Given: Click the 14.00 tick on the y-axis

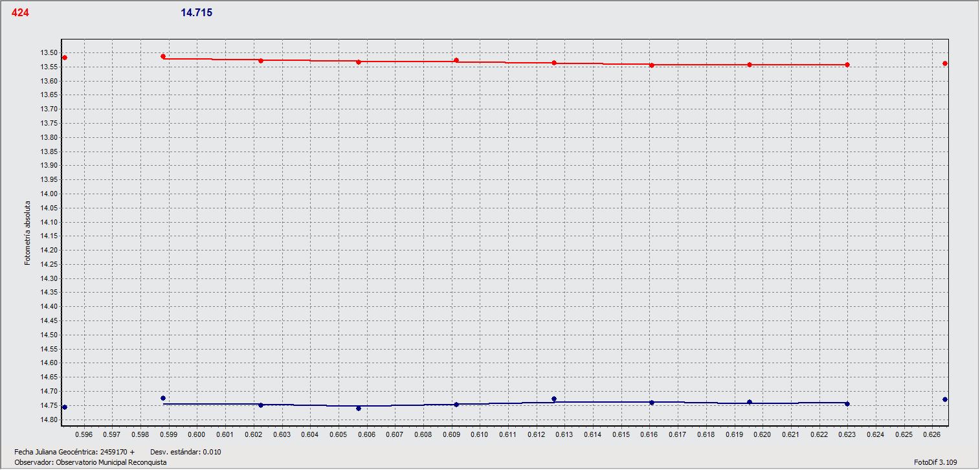Looking at the screenshot, I should tap(48, 194).
